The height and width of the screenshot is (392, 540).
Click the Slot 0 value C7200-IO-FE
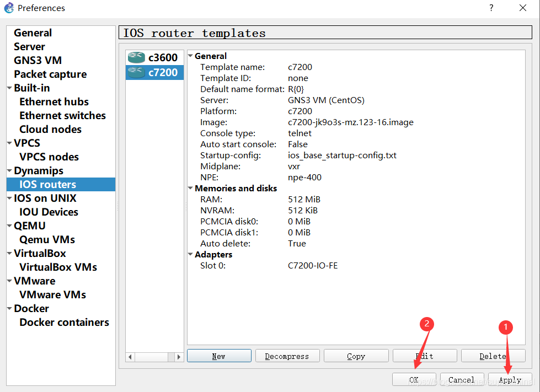[313, 265]
